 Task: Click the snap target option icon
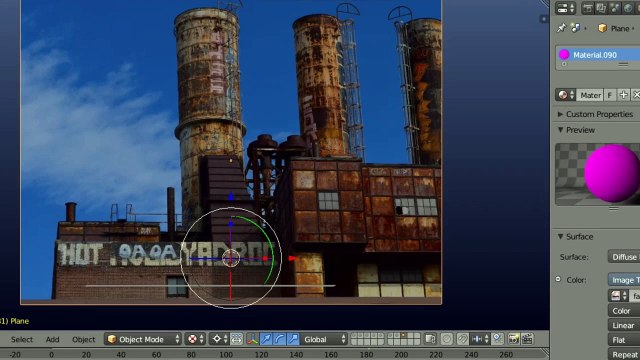(498, 339)
